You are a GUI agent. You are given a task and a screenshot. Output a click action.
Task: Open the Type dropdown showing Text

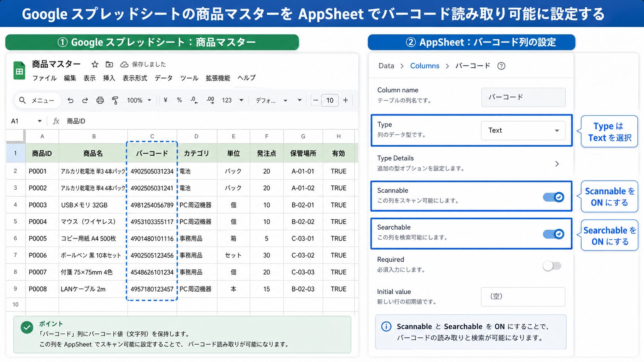pos(523,130)
